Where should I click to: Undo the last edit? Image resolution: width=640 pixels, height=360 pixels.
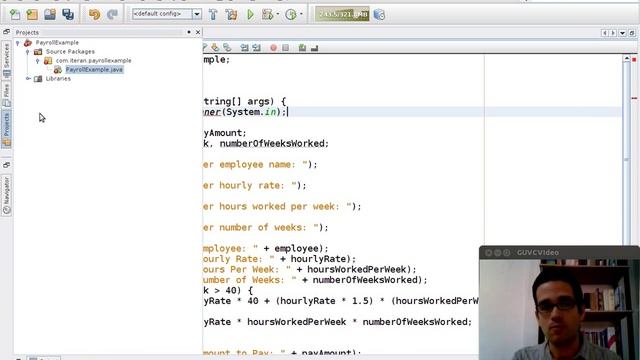[x=94, y=15]
